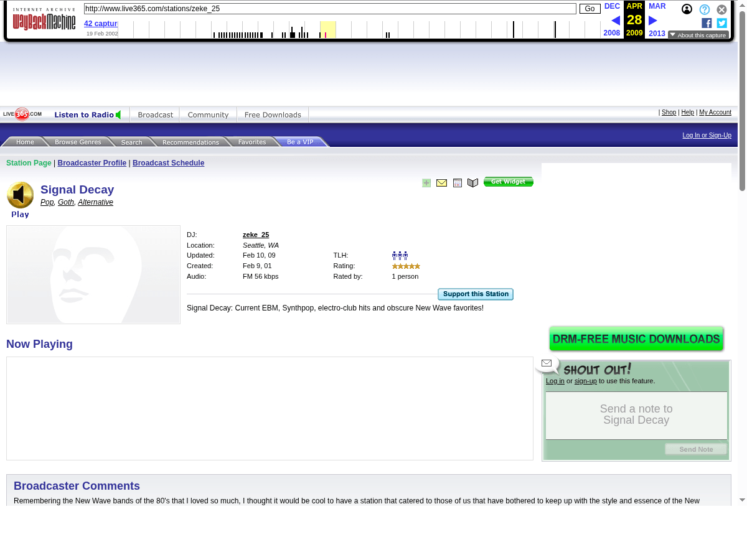This screenshot has width=747, height=560.
Task: Add station using green plus icon
Action: [426, 183]
